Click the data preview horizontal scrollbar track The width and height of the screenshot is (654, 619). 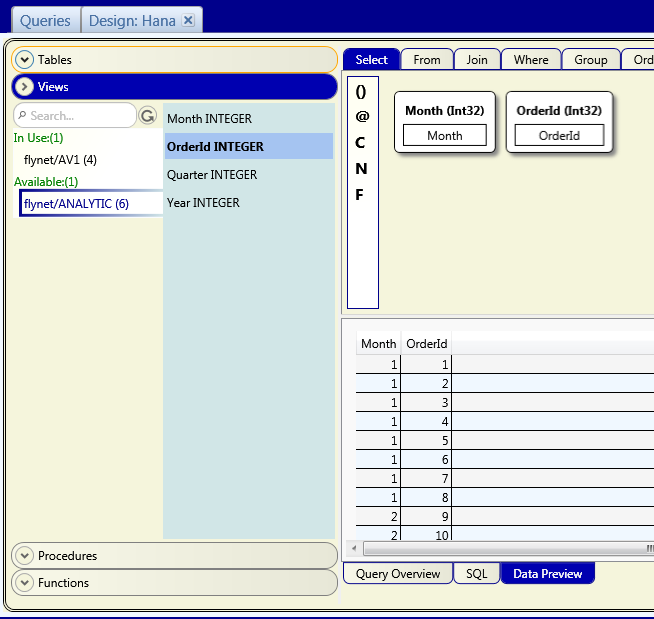508,548
